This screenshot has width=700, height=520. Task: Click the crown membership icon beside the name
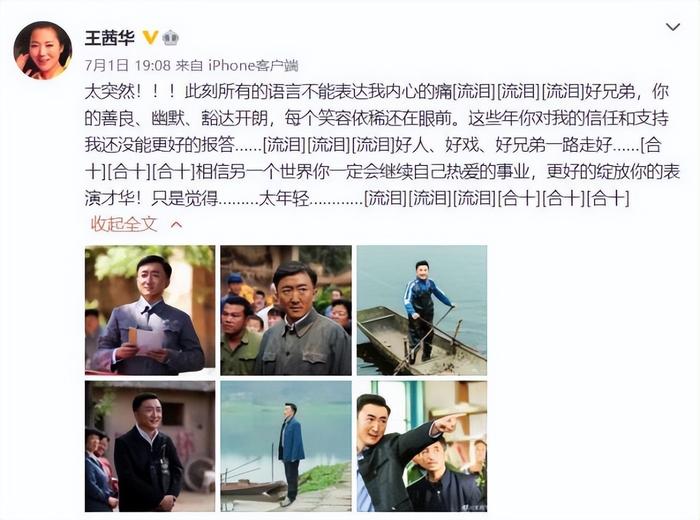(x=170, y=37)
